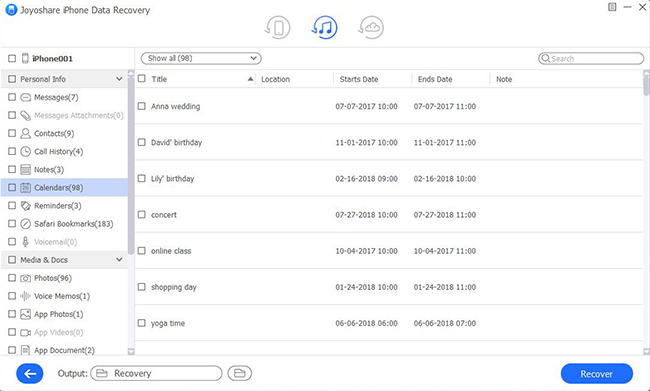The height and width of the screenshot is (391, 650).
Task: Sort by Title using the sort arrow
Action: (x=250, y=79)
